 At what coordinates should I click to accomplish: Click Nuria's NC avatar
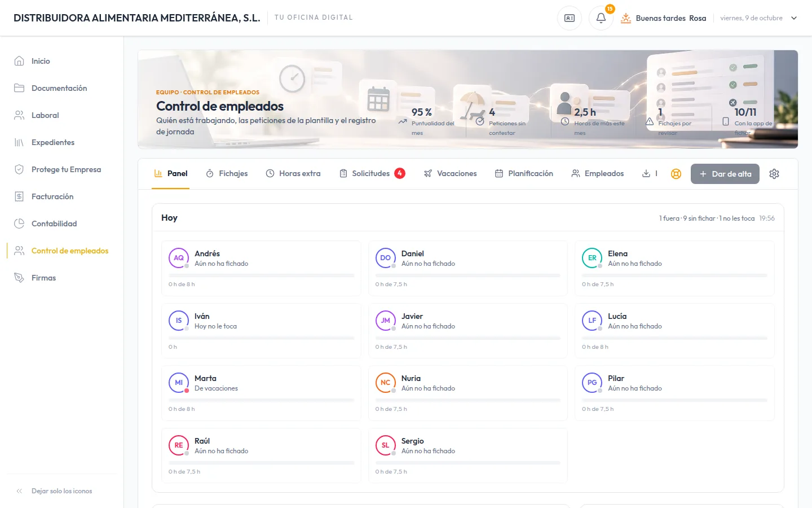[x=386, y=383]
